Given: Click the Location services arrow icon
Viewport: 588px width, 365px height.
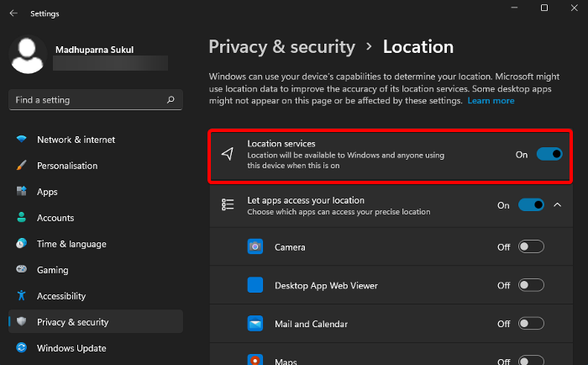Looking at the screenshot, I should [227, 155].
